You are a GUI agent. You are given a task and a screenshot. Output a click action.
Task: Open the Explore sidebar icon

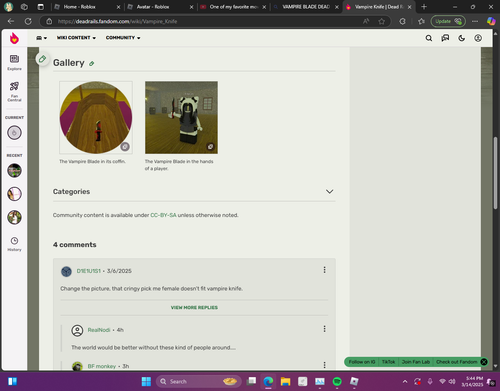(x=14, y=62)
